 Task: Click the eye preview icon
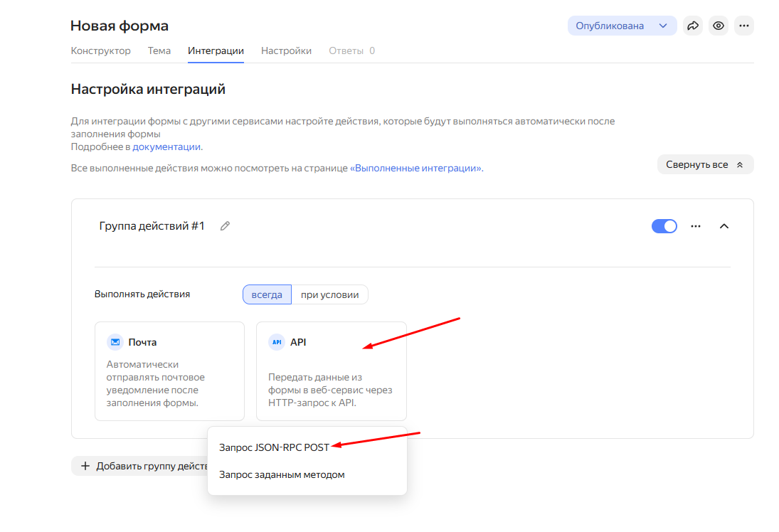point(719,26)
